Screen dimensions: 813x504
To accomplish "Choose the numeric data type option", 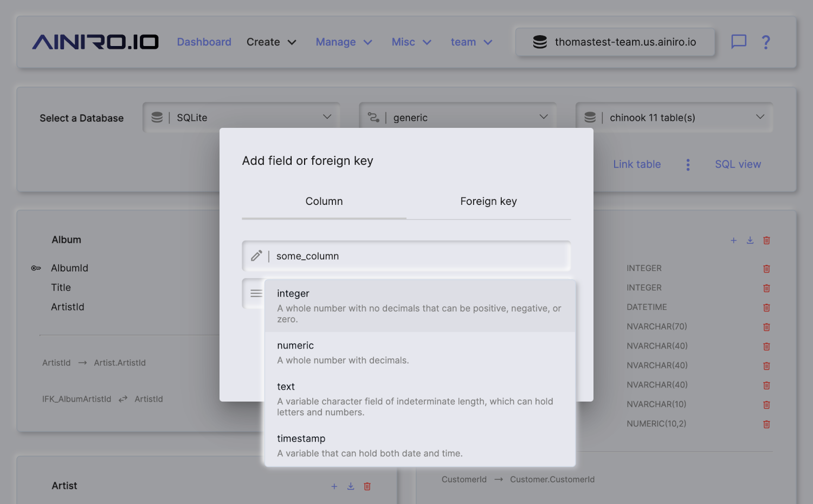I will pyautogui.click(x=420, y=352).
